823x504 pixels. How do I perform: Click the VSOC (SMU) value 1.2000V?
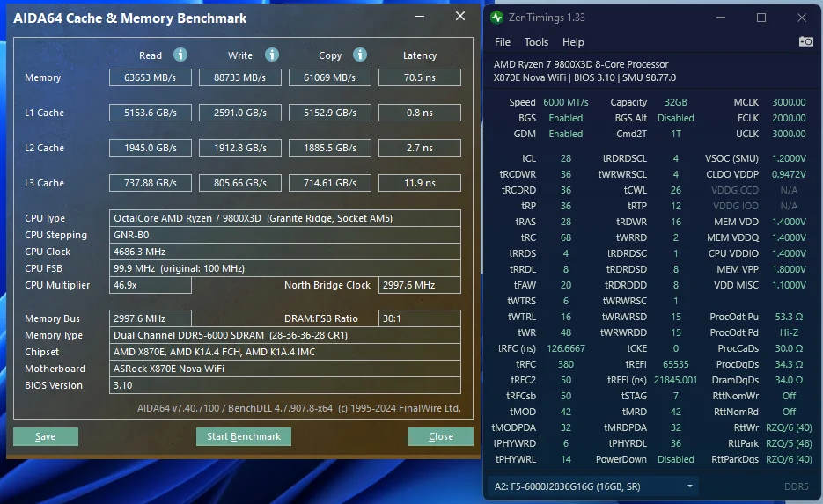click(789, 158)
